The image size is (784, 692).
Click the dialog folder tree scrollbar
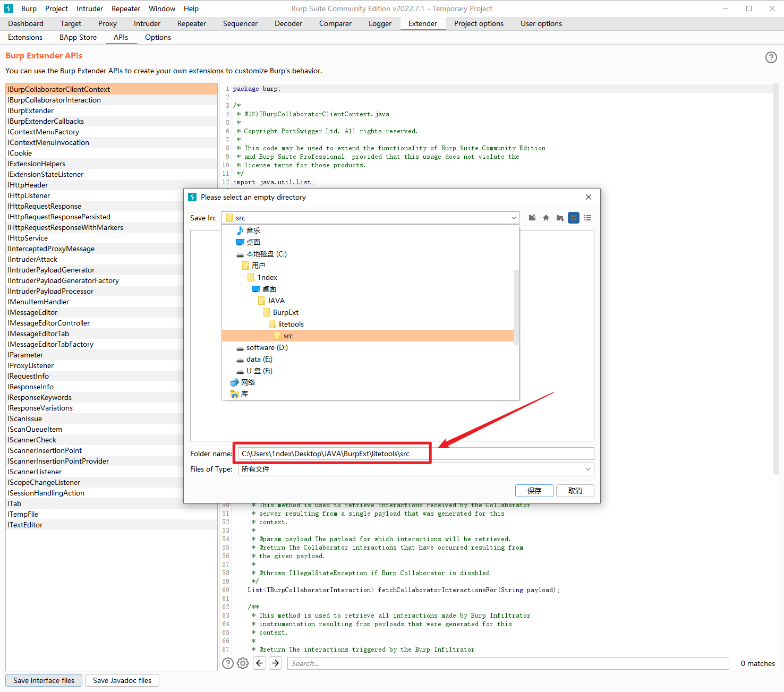[x=516, y=307]
